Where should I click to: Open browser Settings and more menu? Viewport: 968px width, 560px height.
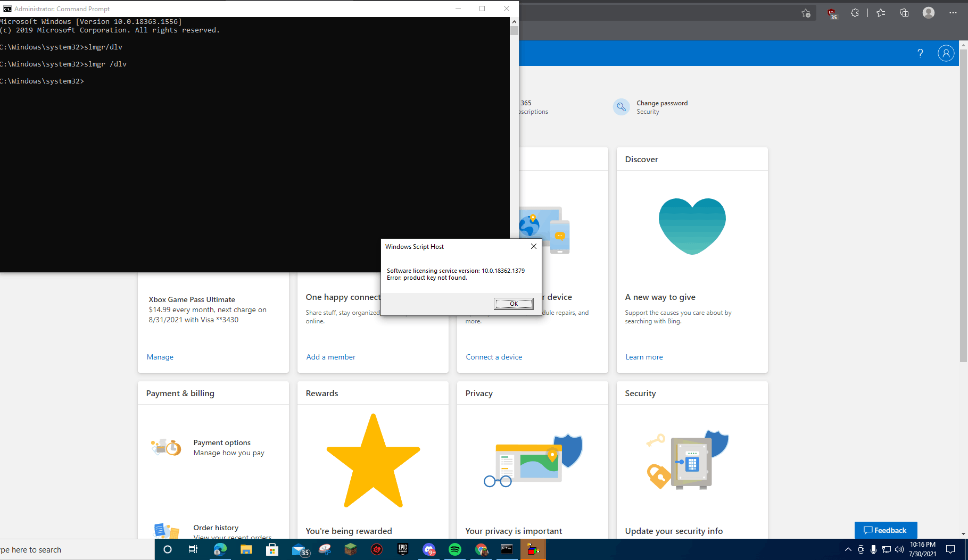(x=953, y=13)
